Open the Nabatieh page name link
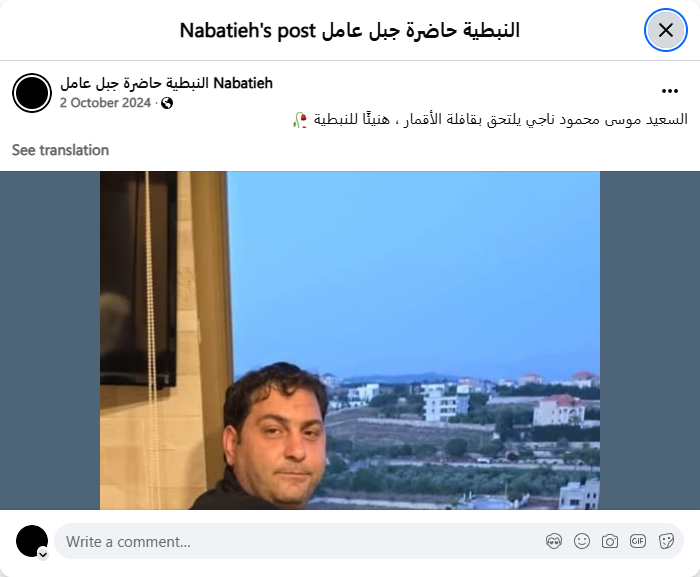Screen dimensions: 700x577 click(x=166, y=83)
